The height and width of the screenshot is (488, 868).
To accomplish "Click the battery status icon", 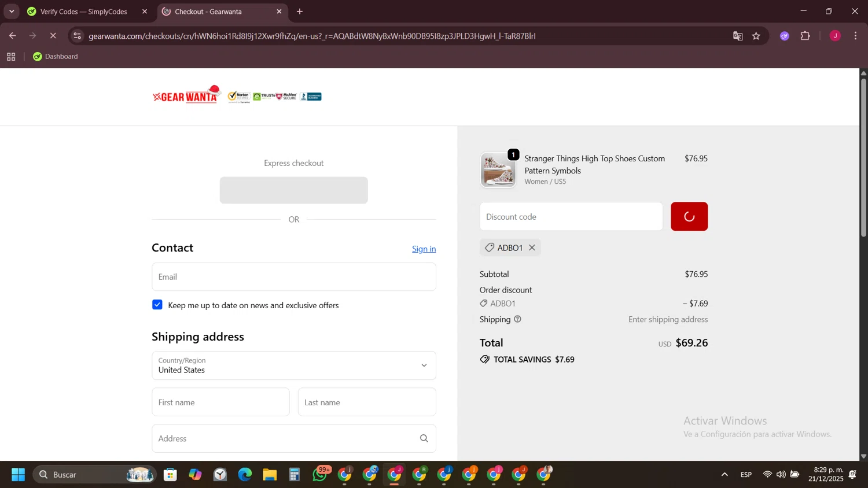I will pyautogui.click(x=795, y=475).
